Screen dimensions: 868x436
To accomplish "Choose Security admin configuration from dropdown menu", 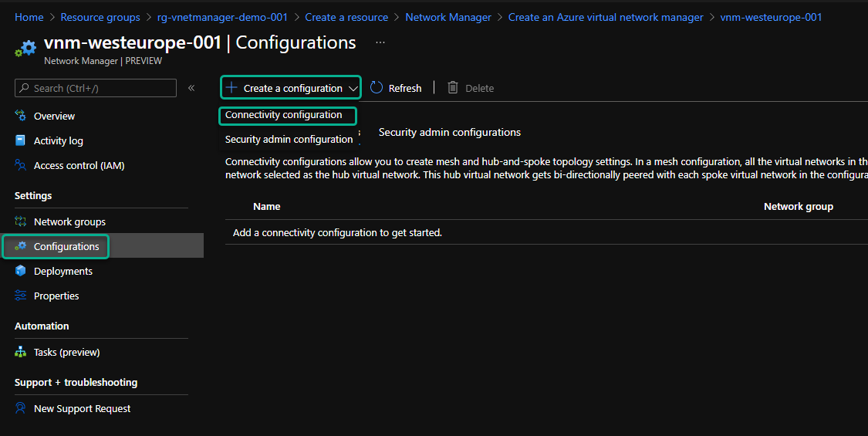I will 289,140.
